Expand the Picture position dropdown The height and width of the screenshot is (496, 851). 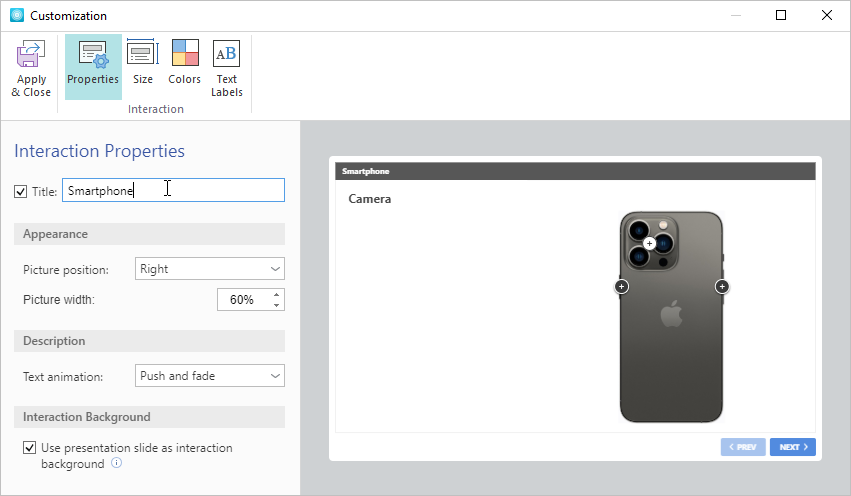tap(209, 269)
